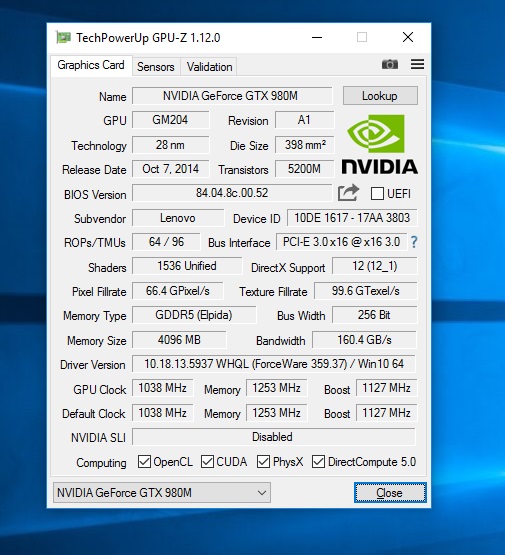This screenshot has width=505, height=555.
Task: Click the PCI-E 3.0 x16 bus field
Action: point(342,242)
